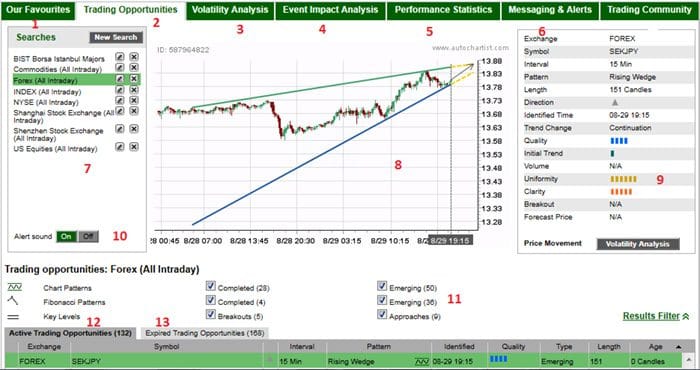Delete the Commodities (All Intraday) search
700x370 pixels.
tap(134, 67)
